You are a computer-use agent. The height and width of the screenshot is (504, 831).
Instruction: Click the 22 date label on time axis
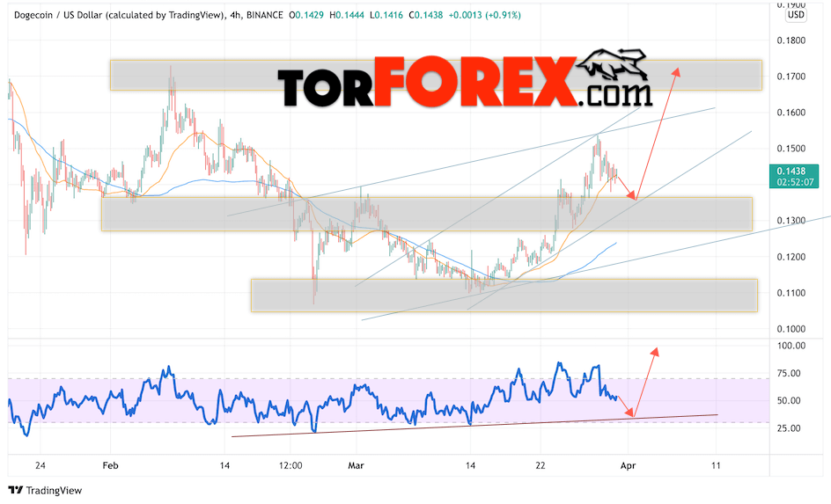(541, 466)
